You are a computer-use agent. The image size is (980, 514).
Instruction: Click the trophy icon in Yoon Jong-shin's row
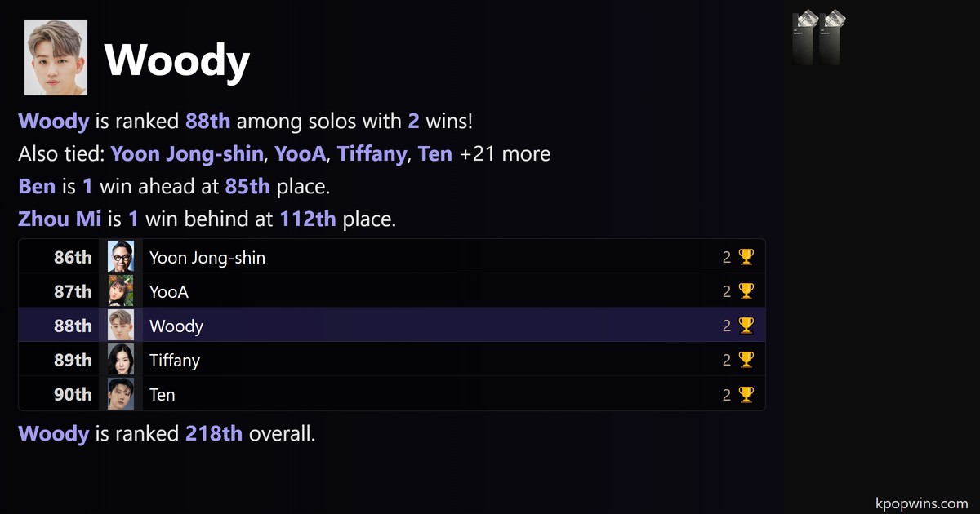[x=746, y=258]
